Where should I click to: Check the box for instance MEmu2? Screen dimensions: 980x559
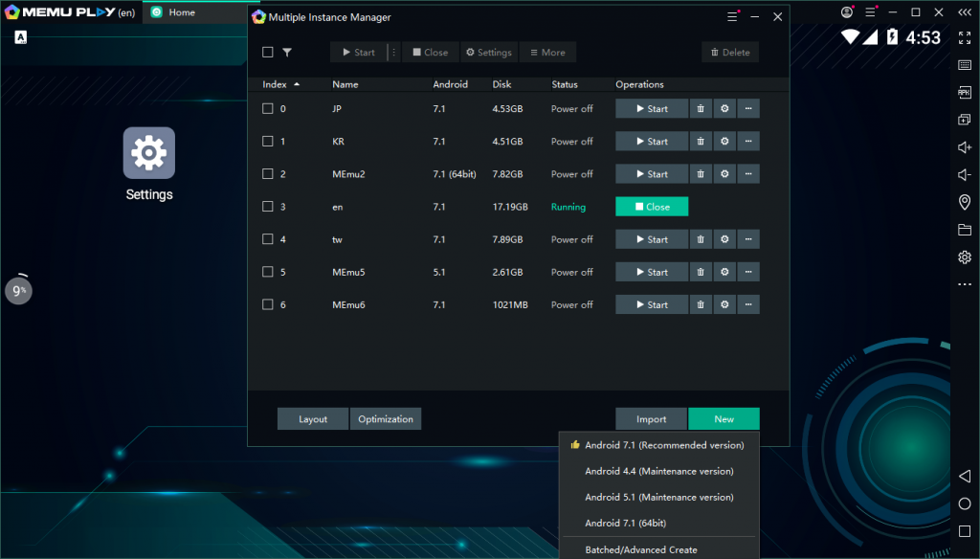268,174
